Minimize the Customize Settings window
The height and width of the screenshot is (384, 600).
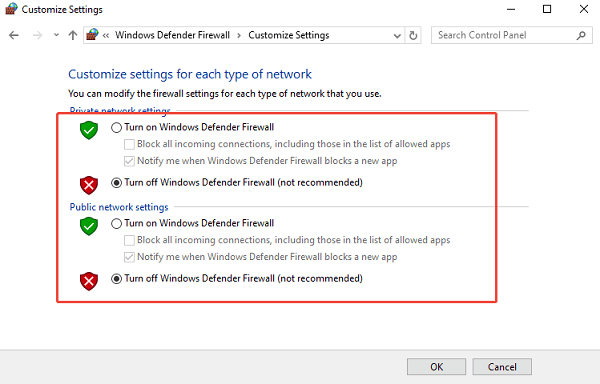click(511, 9)
